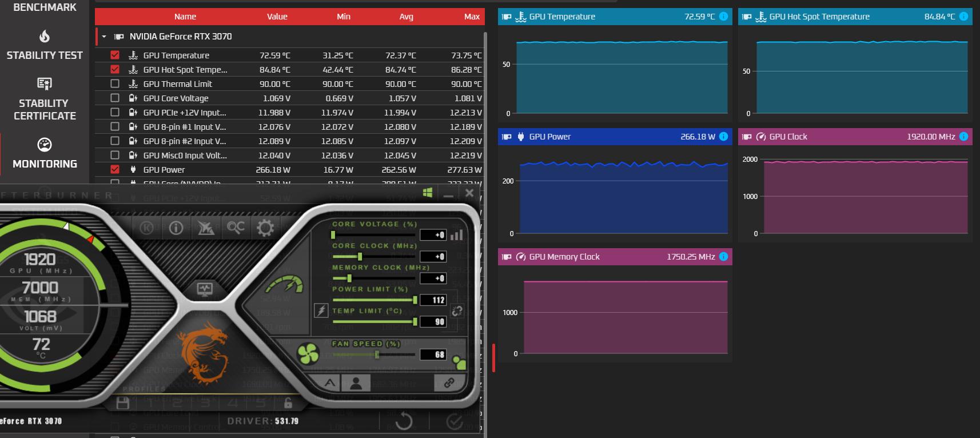Collapse the NVIDIA GeForce RTX 3070 group
The height and width of the screenshot is (438, 980).
point(104,37)
